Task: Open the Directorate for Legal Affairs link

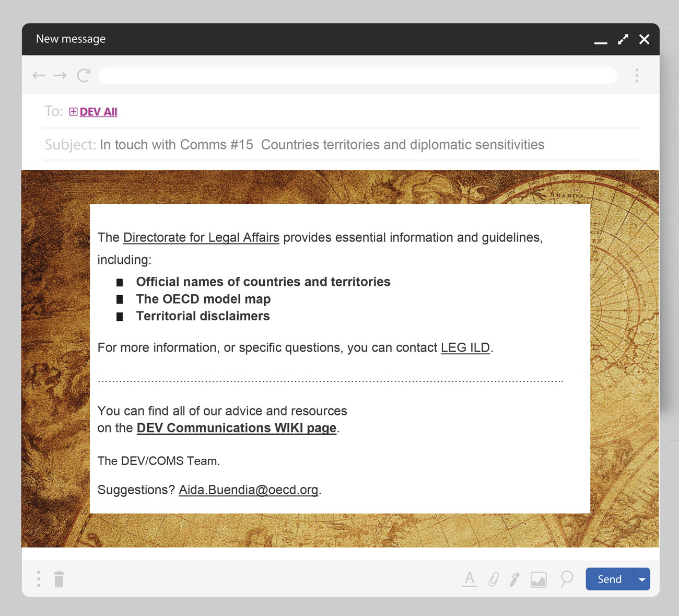Action: 201,238
